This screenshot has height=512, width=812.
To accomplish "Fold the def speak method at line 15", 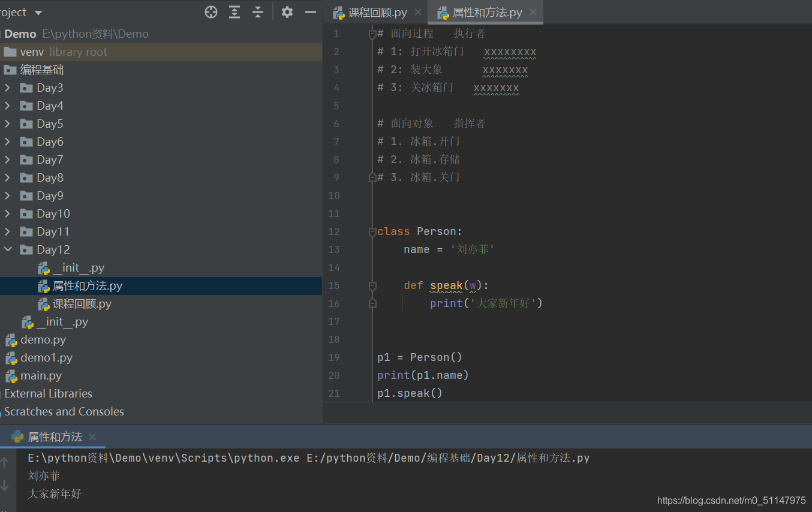I will tap(372, 285).
